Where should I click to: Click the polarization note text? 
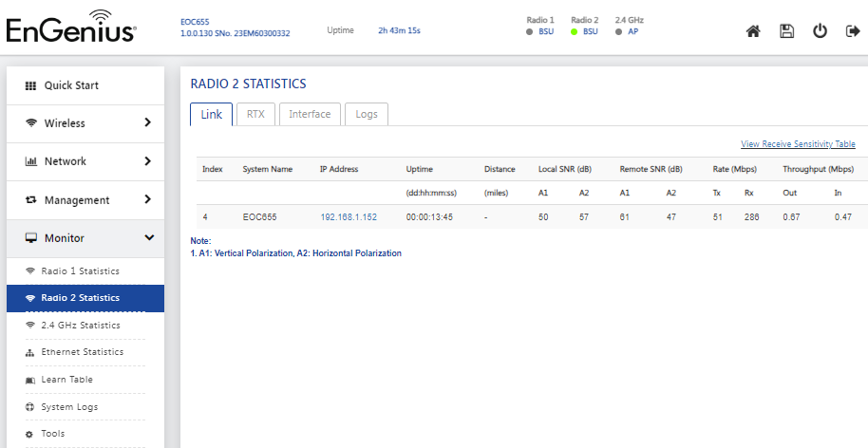(x=295, y=253)
